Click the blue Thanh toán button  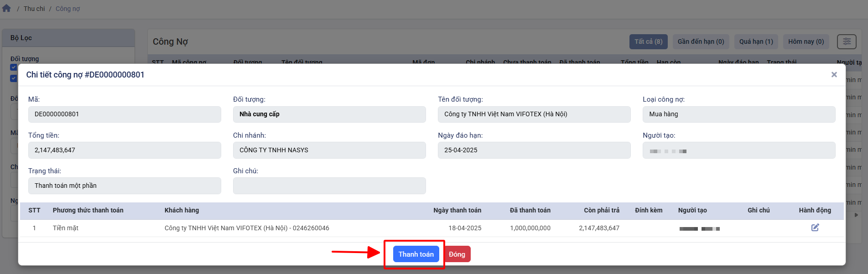[416, 254]
